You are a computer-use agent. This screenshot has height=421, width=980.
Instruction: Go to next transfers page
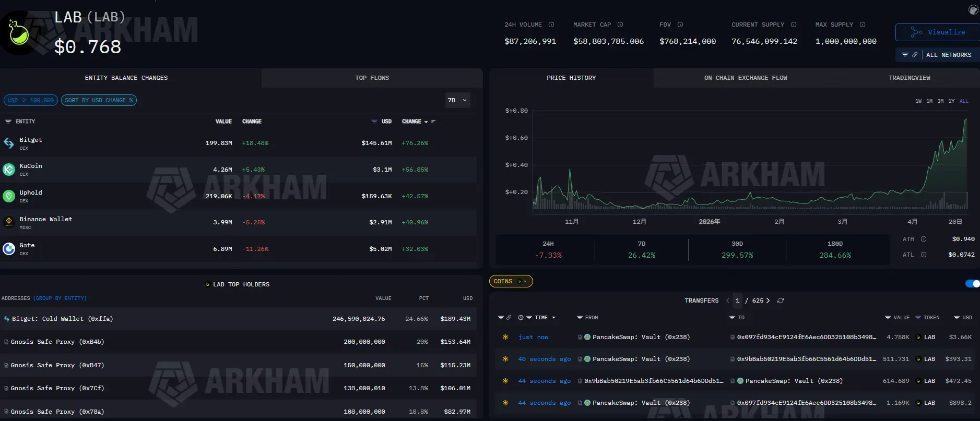(768, 300)
